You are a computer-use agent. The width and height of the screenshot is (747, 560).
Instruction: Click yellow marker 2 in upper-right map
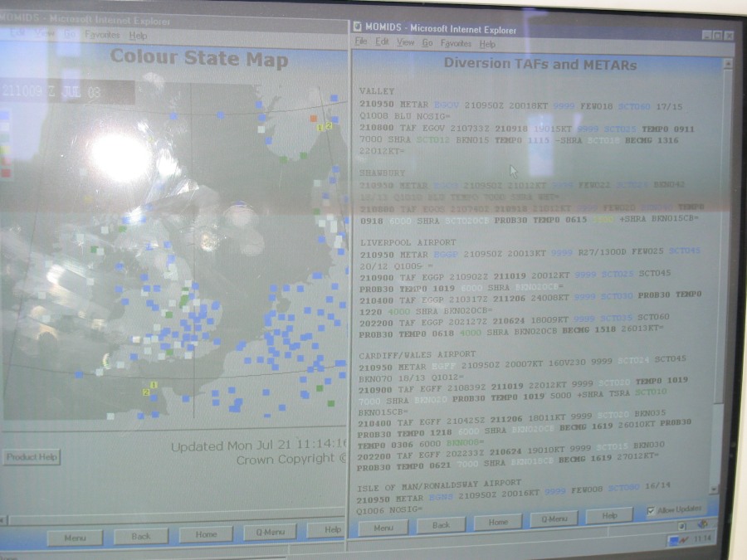click(x=329, y=126)
